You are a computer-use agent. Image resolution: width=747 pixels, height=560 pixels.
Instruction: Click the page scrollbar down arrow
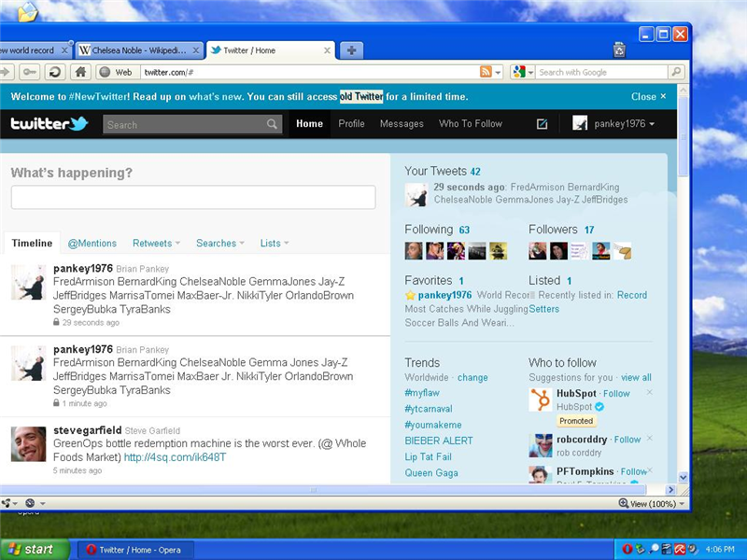tap(683, 477)
